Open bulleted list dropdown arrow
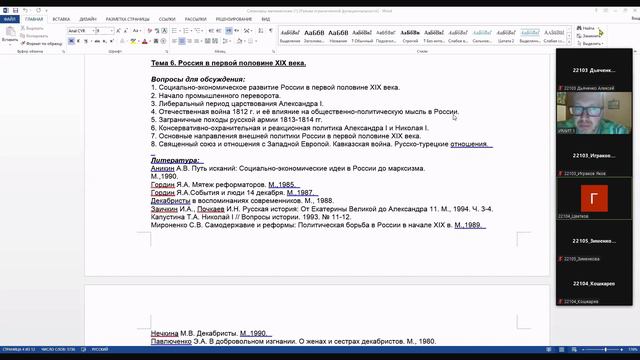Screen dimensions: 640x360 180,31
